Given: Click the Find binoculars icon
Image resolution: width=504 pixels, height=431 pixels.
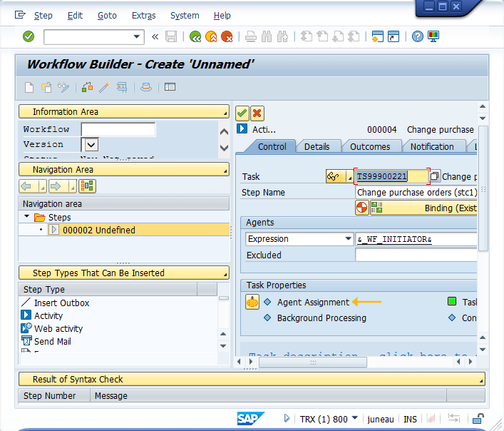Looking at the screenshot, I should pos(267,36).
